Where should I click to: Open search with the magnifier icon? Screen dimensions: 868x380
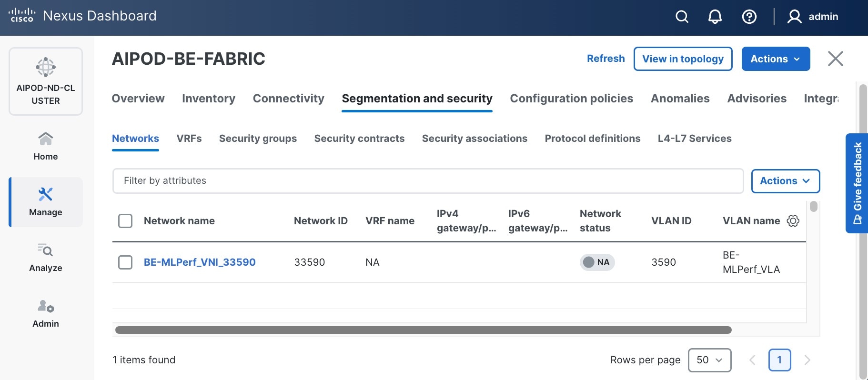tap(682, 17)
